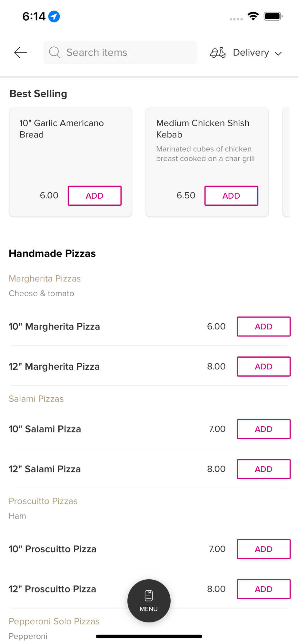Open the partially visible third best-selling card

(286, 162)
